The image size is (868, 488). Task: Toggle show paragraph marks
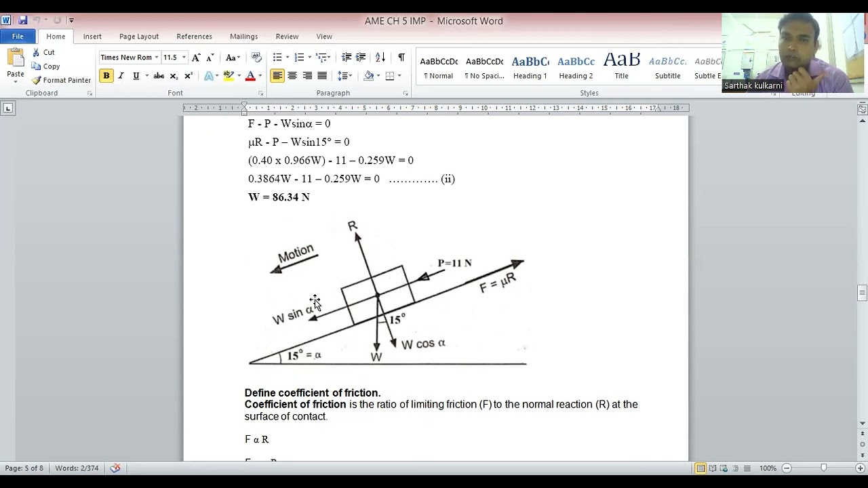(x=401, y=58)
